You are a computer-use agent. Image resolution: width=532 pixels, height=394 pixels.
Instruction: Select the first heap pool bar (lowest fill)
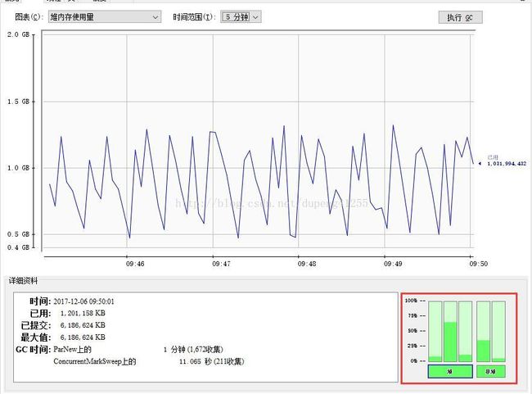click(435, 331)
